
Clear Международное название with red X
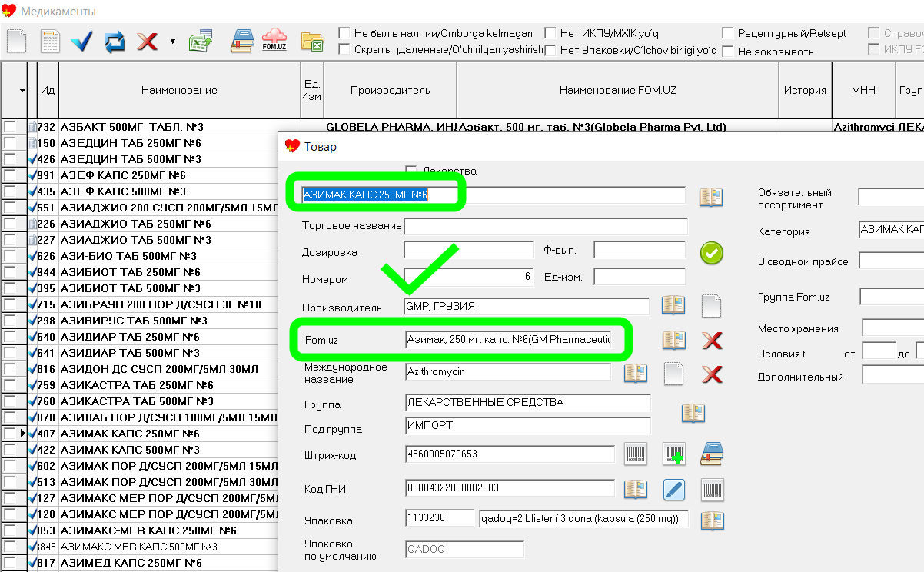(x=712, y=374)
